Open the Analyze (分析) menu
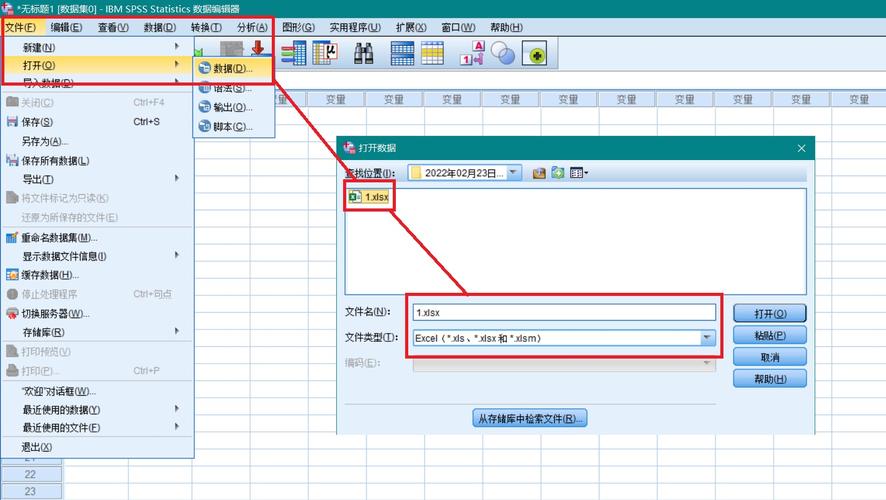886x500 pixels. tap(252, 27)
